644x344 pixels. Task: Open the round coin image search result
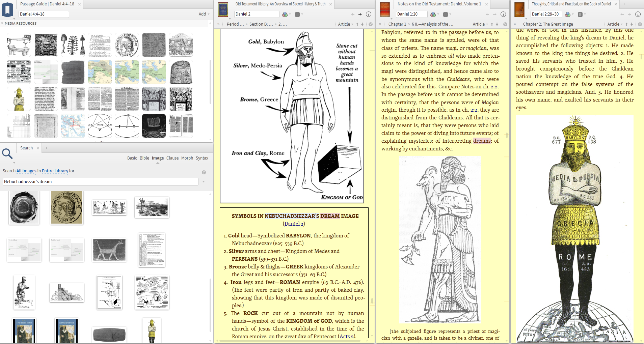click(x=67, y=208)
